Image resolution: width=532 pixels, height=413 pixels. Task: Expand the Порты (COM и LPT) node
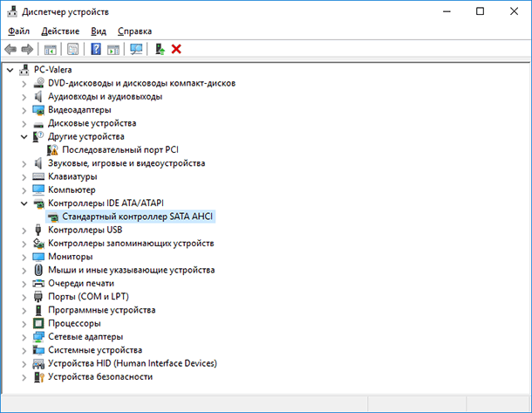(24, 297)
